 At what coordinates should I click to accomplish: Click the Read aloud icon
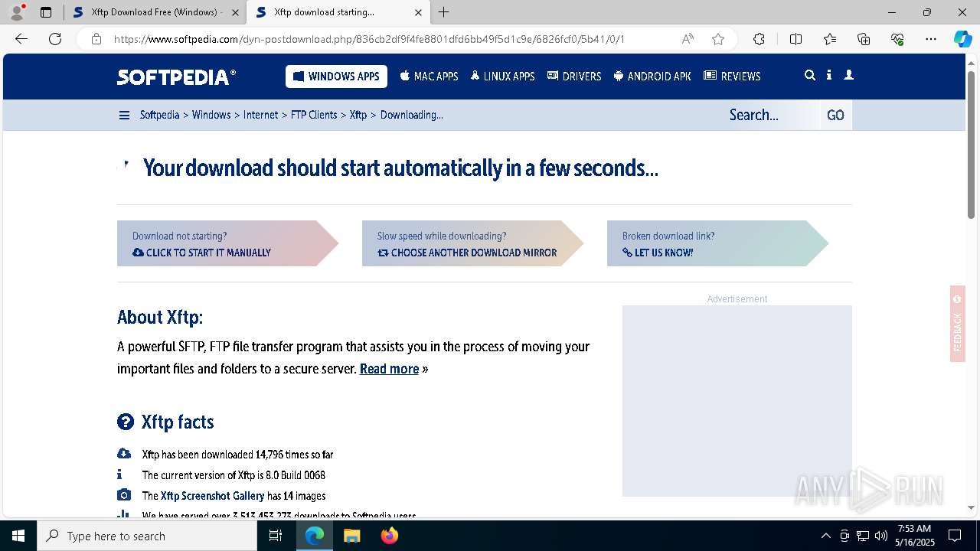pyautogui.click(x=688, y=39)
